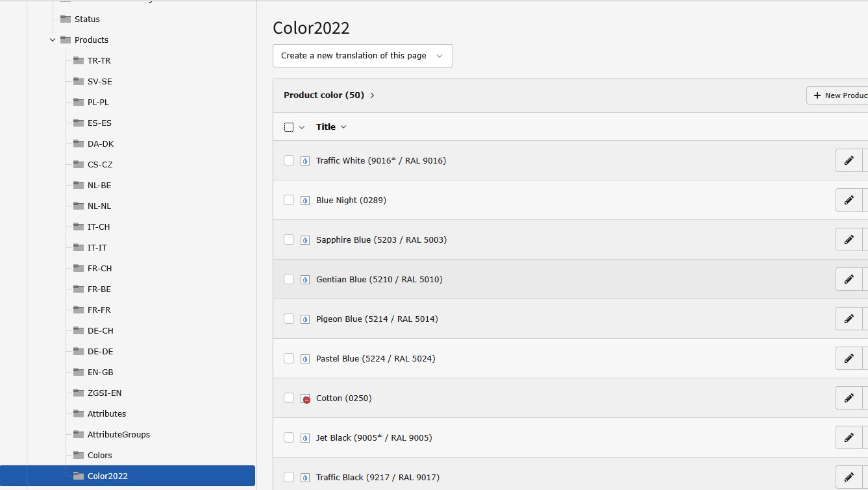Open the AttributeGroups folder in tree

118,434
